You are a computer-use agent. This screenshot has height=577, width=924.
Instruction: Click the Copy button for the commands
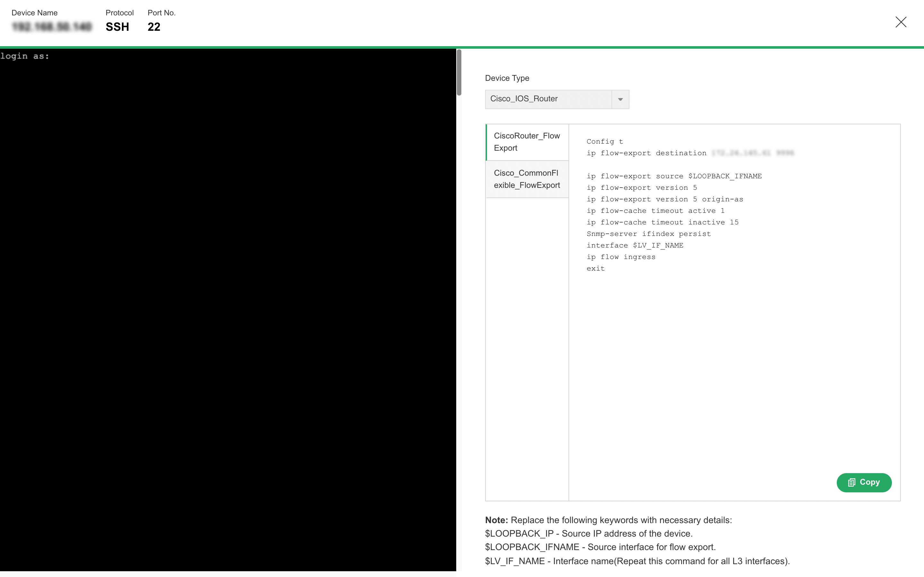864,482
